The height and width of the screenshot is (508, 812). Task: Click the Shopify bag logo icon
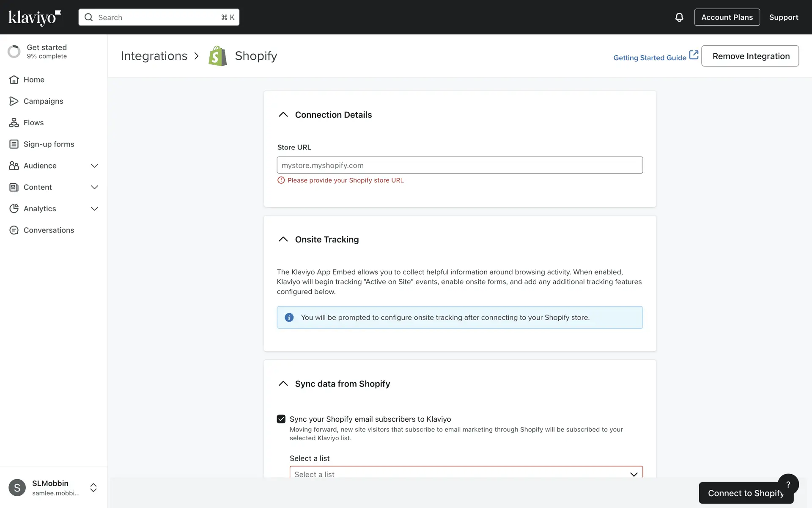coord(218,56)
